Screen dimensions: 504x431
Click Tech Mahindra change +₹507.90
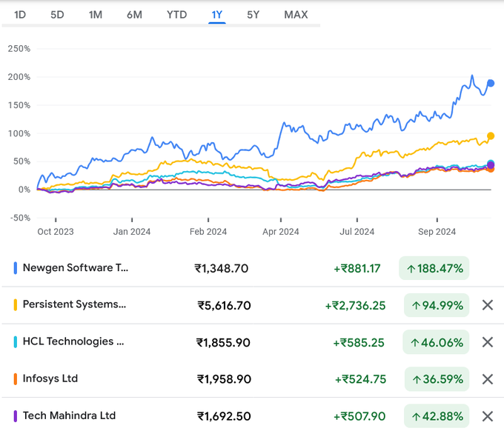coord(359,416)
